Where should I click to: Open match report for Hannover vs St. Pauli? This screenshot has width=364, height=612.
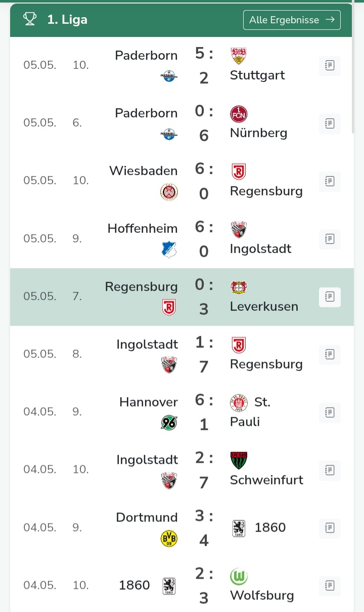point(330,412)
